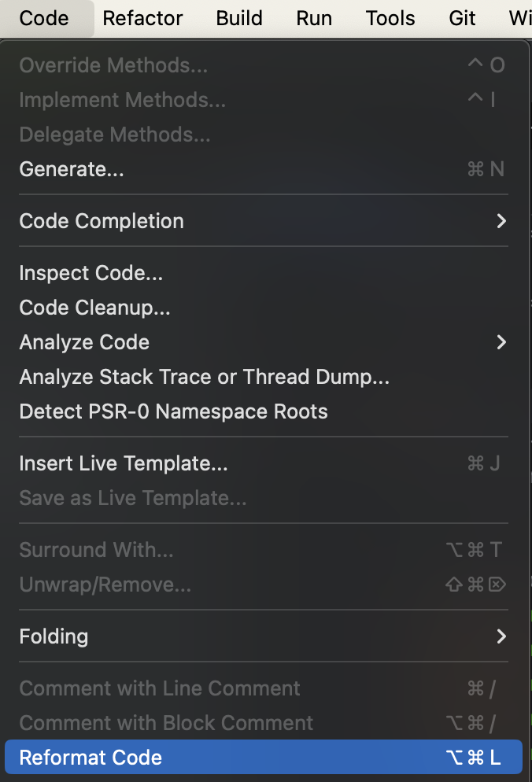
Task: Expand the Analyze Code submenu
Action: [x=84, y=342]
